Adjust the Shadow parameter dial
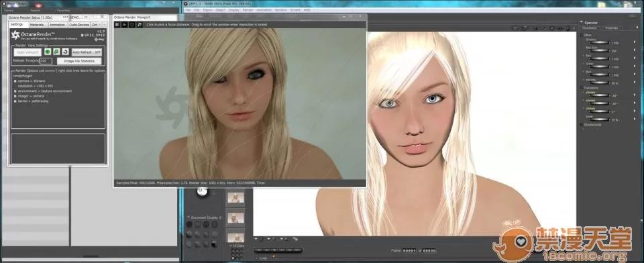Screen dimensions: 644x263 click(x=600, y=43)
